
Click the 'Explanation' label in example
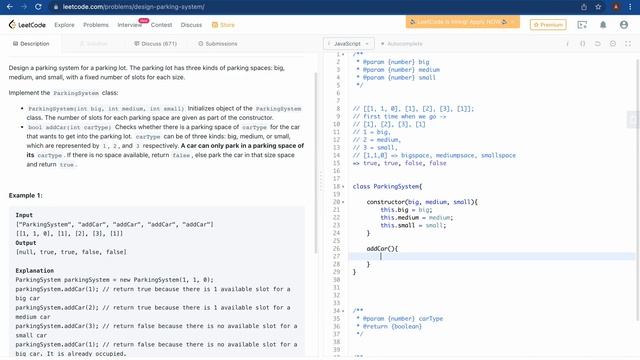coord(35,271)
